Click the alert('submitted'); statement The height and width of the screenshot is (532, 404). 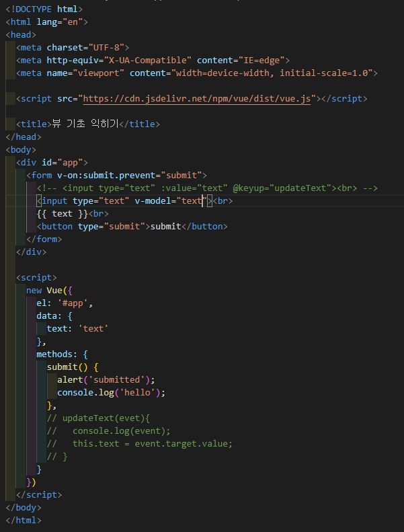click(x=106, y=380)
